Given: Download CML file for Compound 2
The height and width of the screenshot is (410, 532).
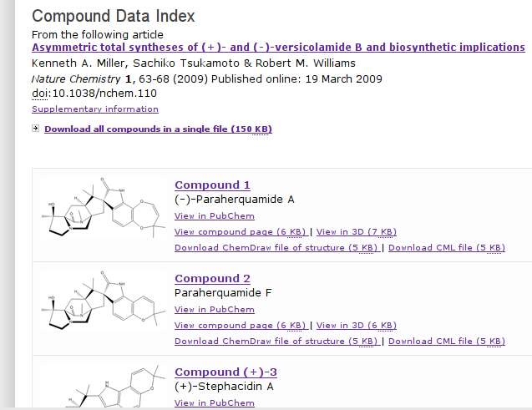Looking at the screenshot, I should (447, 341).
